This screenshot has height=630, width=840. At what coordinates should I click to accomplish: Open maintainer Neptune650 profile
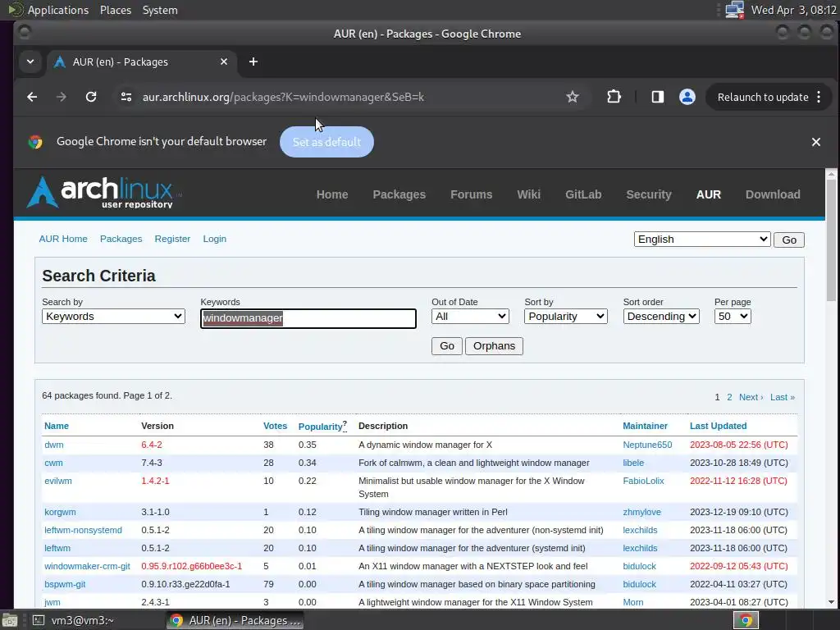647,445
